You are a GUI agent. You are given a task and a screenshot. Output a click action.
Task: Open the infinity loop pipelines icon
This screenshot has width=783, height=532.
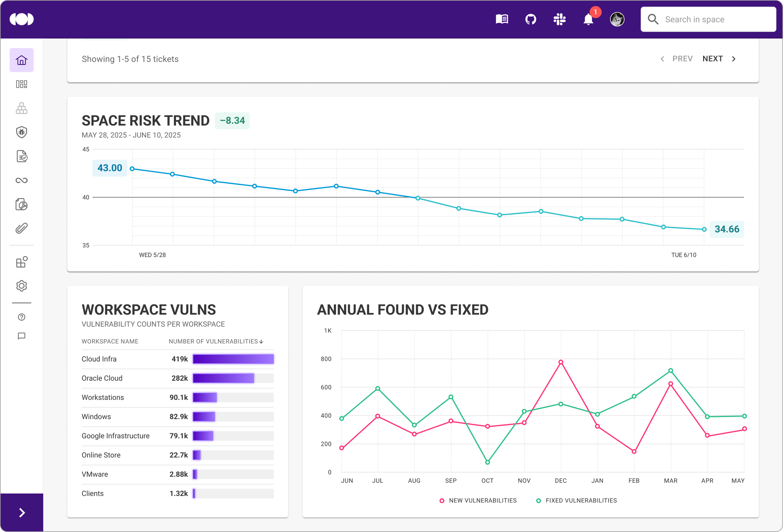click(22, 180)
